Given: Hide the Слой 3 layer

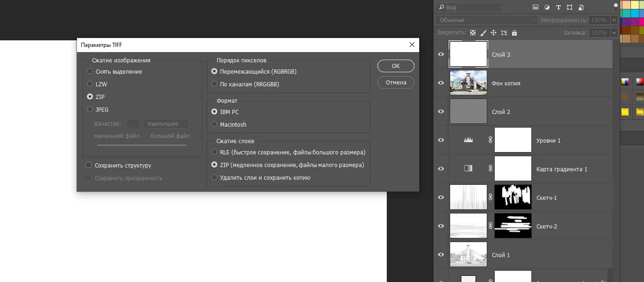Looking at the screenshot, I should pos(441,54).
